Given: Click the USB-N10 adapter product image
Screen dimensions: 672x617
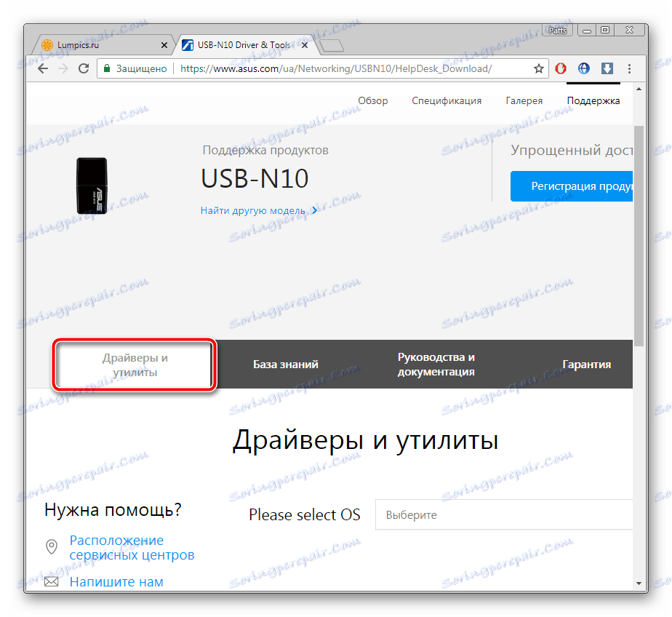Looking at the screenshot, I should [x=92, y=186].
